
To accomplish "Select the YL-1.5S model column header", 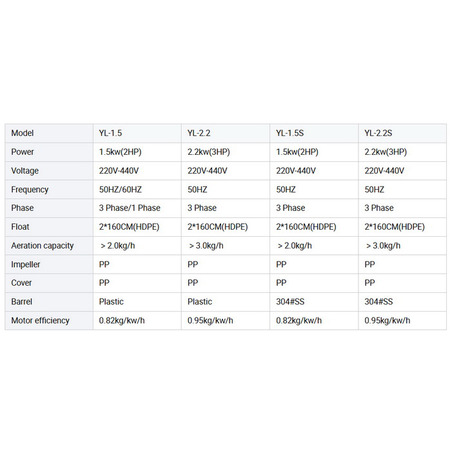I will [314, 133].
